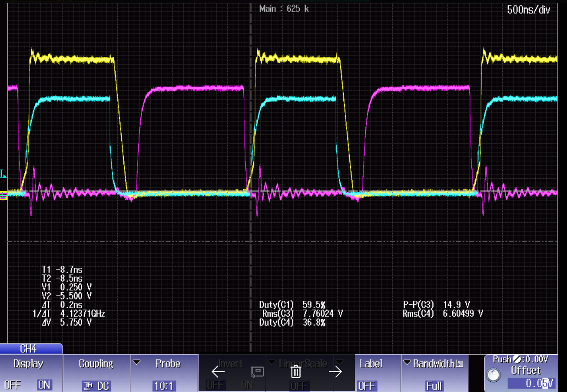Click the Push 0.00V reset label
The width and height of the screenshot is (567, 392).
click(521, 359)
